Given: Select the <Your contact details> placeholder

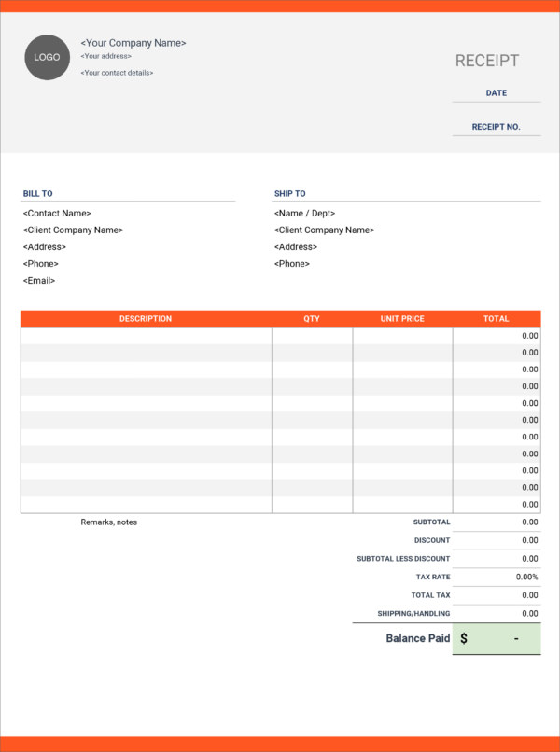Looking at the screenshot, I should pos(117,73).
